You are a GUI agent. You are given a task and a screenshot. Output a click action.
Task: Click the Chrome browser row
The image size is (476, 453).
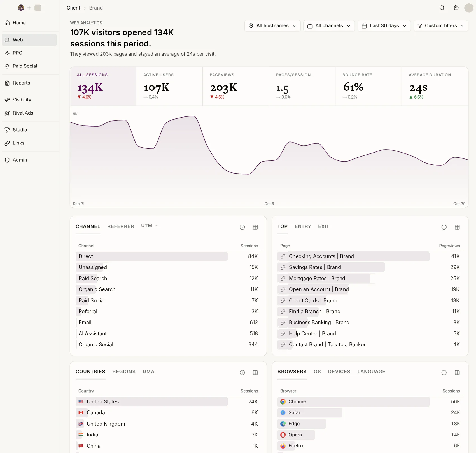coord(370,402)
